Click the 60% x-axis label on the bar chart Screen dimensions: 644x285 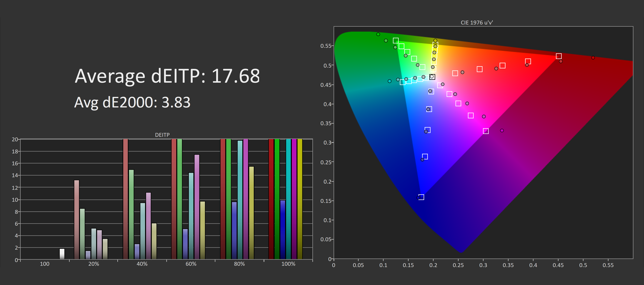click(x=191, y=264)
